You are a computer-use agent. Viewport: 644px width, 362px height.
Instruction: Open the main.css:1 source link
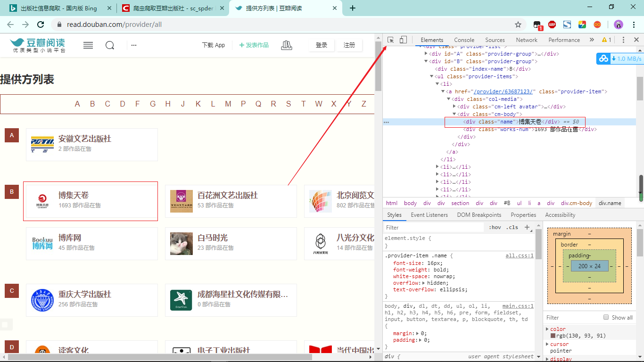(x=518, y=306)
